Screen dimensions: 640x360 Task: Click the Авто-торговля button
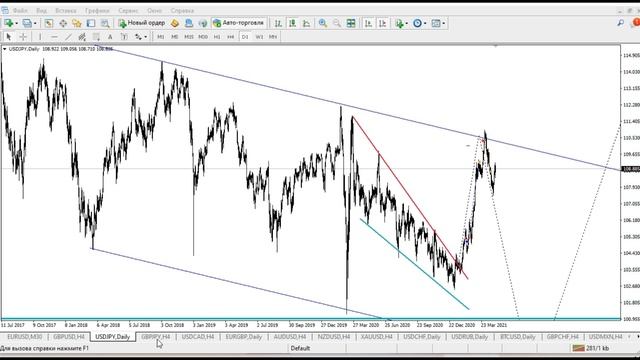click(x=239, y=23)
